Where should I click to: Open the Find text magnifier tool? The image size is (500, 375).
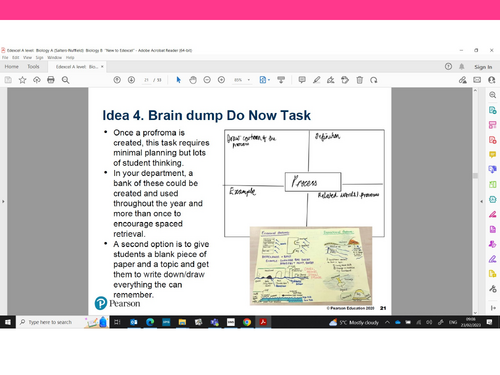(65, 80)
